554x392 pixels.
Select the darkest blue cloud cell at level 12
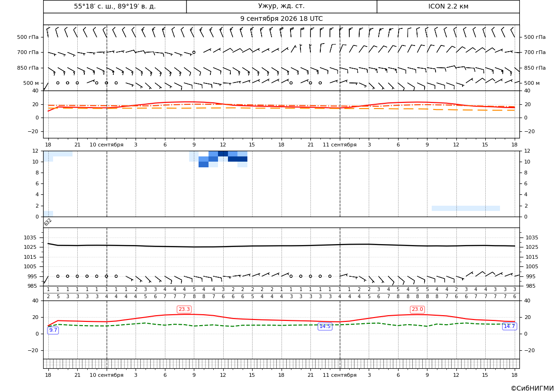click(223, 154)
